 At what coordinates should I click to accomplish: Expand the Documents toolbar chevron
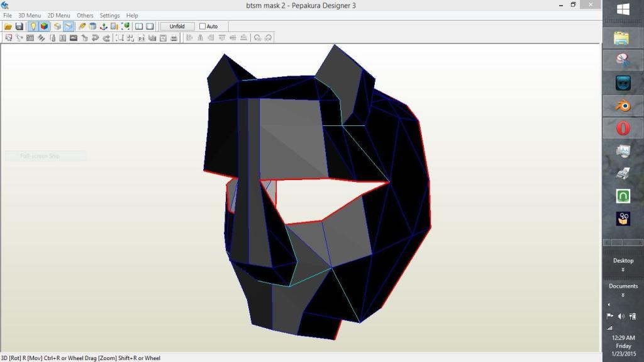click(623, 295)
